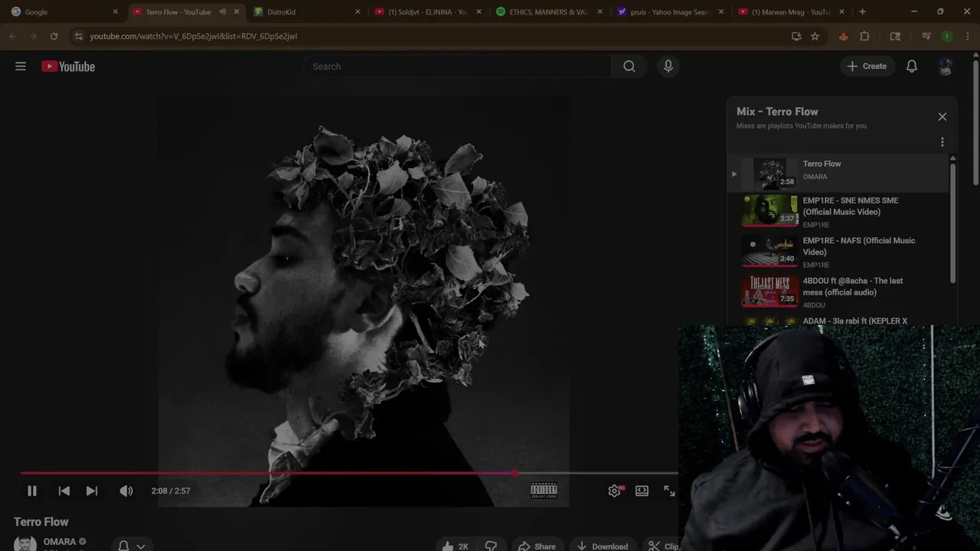
Task: Go back in browser history
Action: pyautogui.click(x=12, y=36)
